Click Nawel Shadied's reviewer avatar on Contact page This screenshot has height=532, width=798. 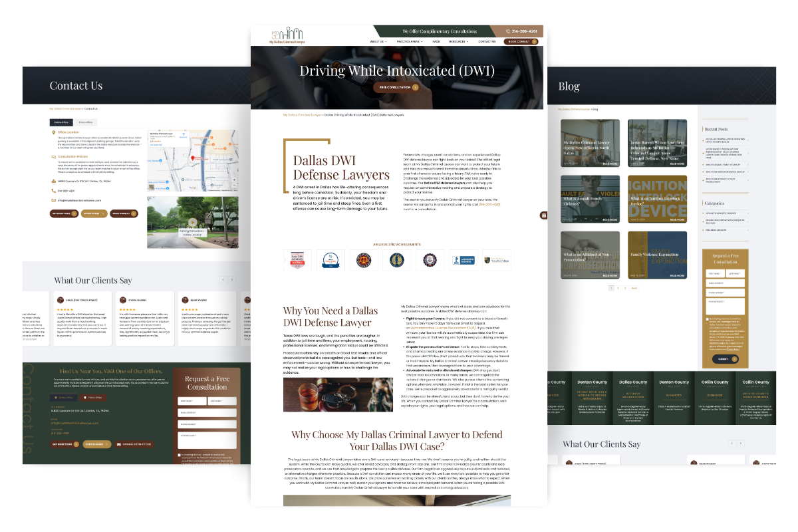185,300
